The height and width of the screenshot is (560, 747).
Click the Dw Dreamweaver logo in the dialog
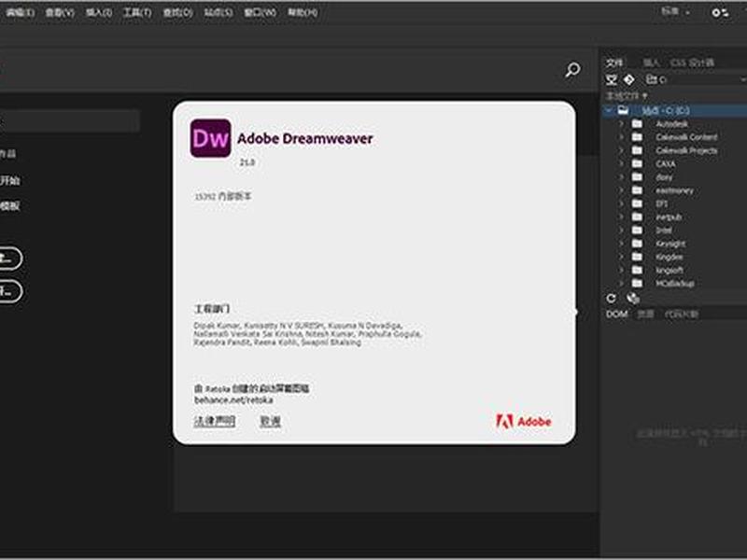click(x=211, y=138)
